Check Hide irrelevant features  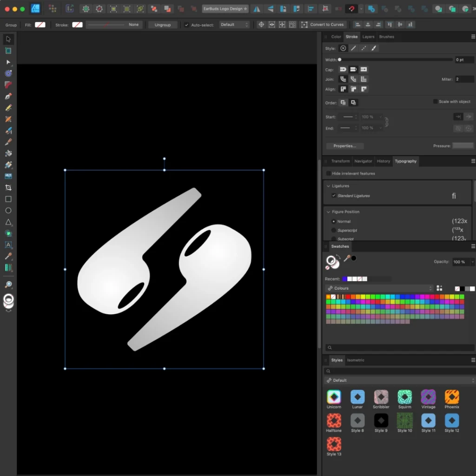328,173
